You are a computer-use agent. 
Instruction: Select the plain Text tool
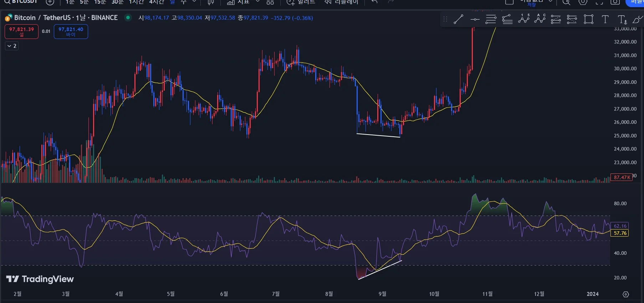(605, 19)
